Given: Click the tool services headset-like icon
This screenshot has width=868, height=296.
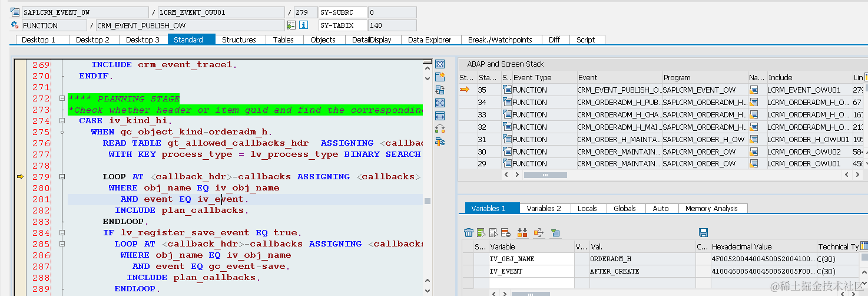Looking at the screenshot, I should pos(440,129).
